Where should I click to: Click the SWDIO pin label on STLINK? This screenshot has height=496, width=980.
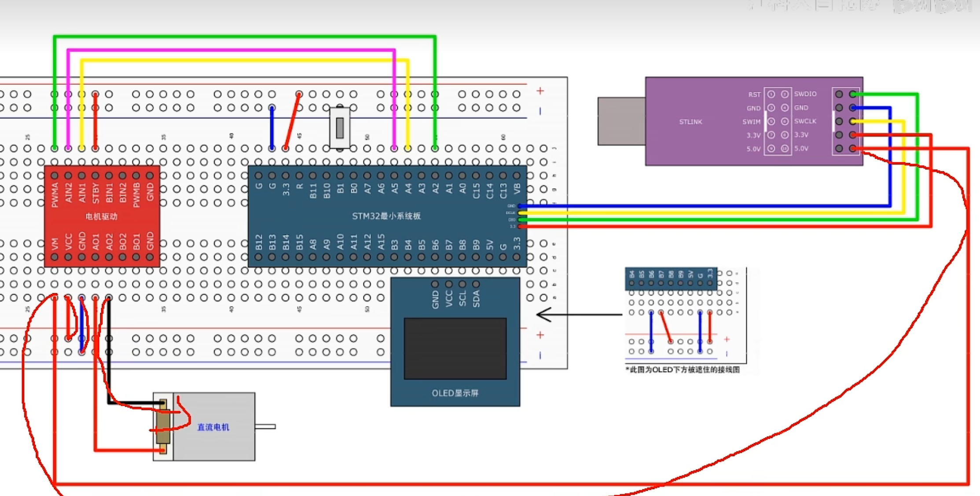(805, 94)
